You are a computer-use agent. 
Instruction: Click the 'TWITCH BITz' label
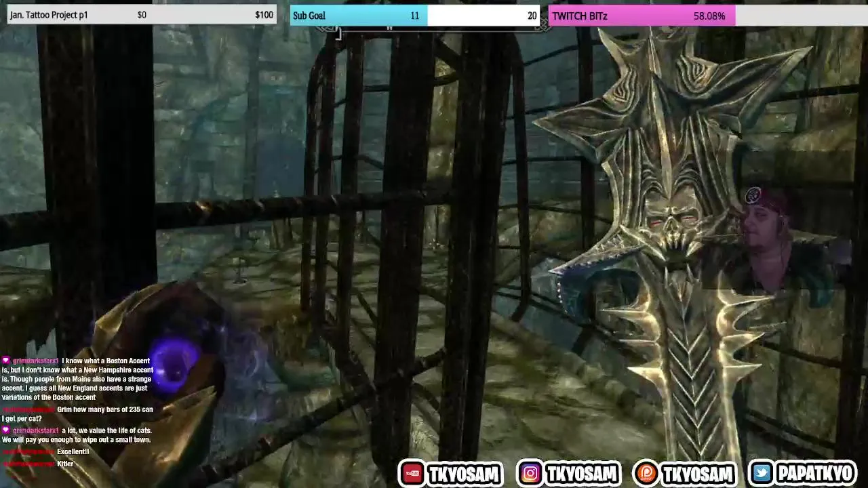(x=580, y=16)
